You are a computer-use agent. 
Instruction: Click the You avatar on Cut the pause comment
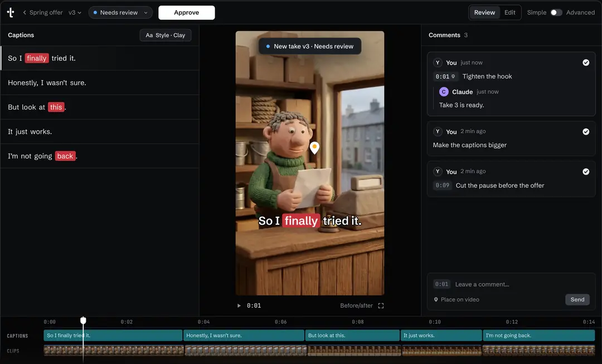pos(438,172)
